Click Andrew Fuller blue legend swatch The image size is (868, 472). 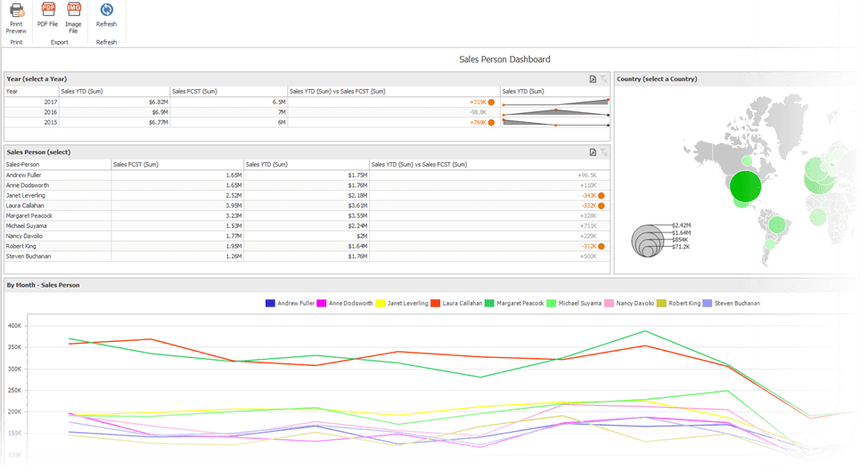270,303
